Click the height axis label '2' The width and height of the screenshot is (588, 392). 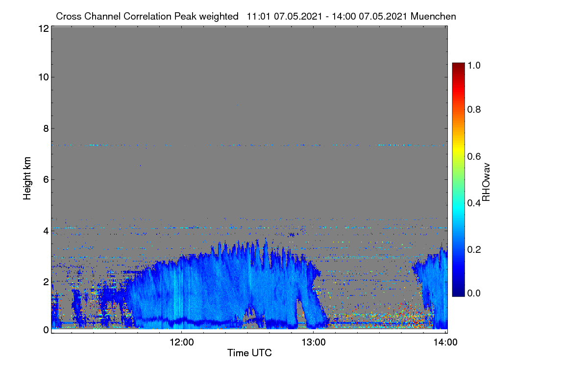click(x=45, y=282)
